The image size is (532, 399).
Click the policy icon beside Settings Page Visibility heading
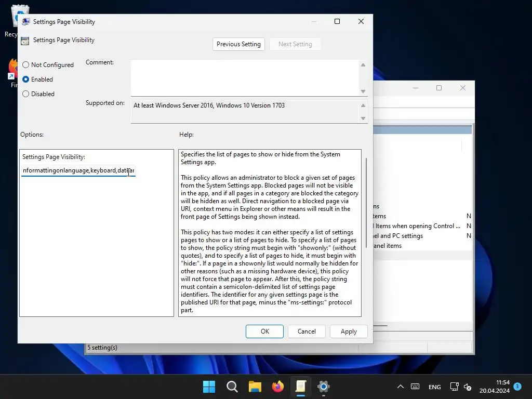click(x=25, y=41)
